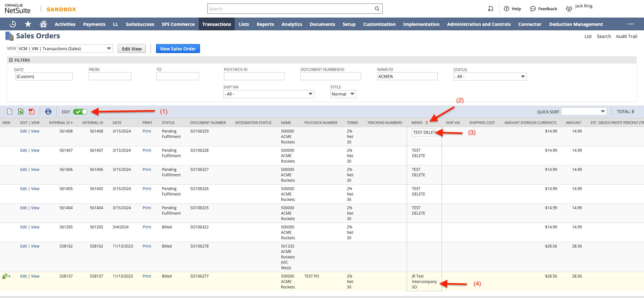Open the Recent Records clock icon

(x=13, y=24)
